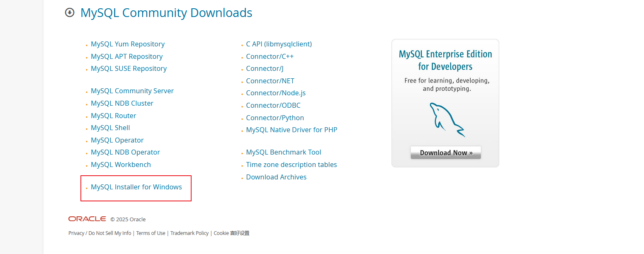Go to MySQL Community Server downloads
Viewport: 644px width, 254px height.
(x=132, y=91)
